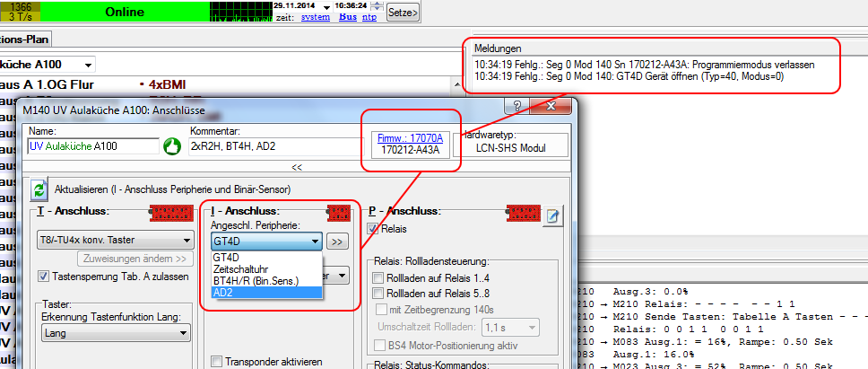
Task: Click the green thumbs-up icon beside Name
Action: point(171,145)
